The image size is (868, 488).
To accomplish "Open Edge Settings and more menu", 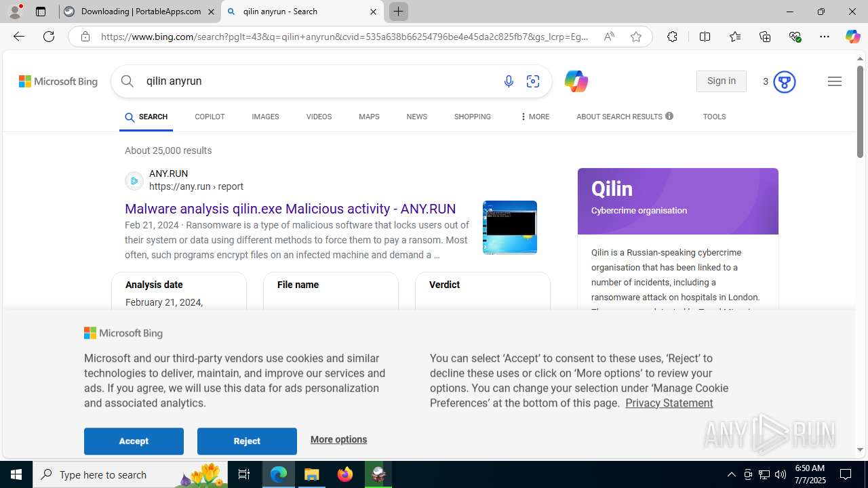I will tap(825, 37).
